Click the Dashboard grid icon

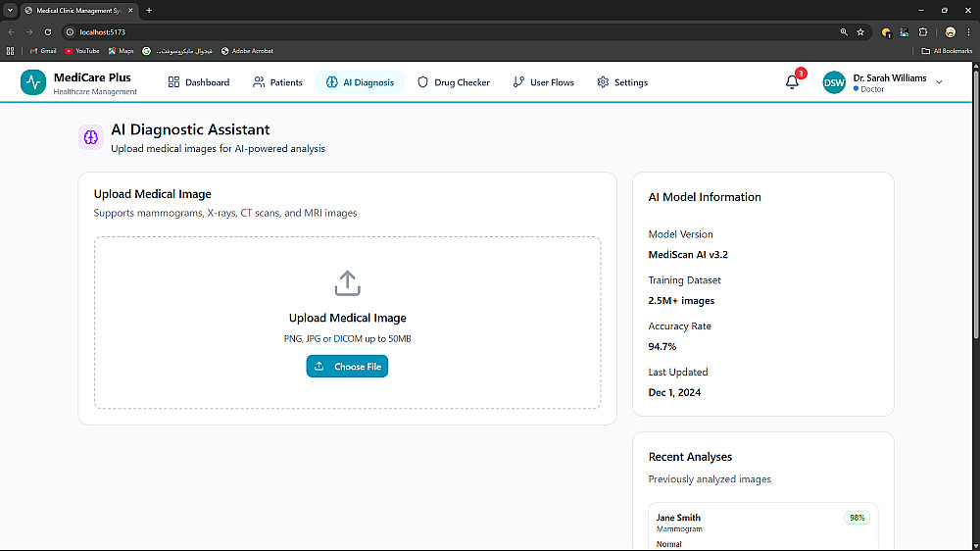tap(173, 82)
